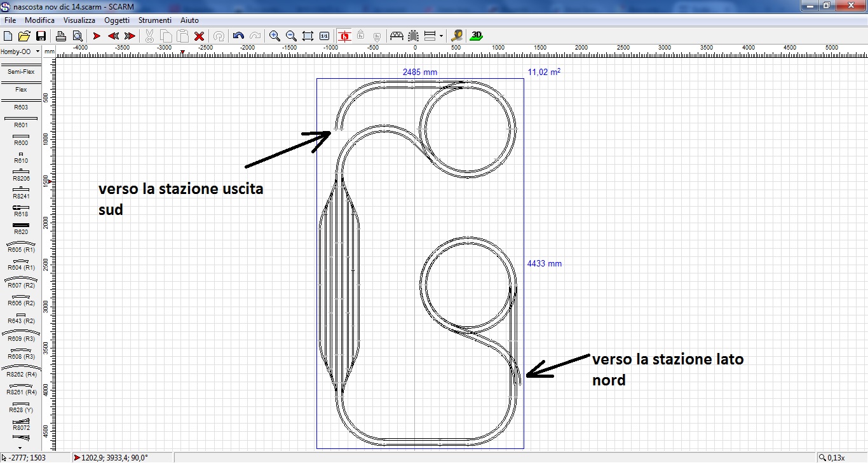Viewport: 868px width, 463px height.
Task: Activate the measuring tape tool
Action: [457, 36]
